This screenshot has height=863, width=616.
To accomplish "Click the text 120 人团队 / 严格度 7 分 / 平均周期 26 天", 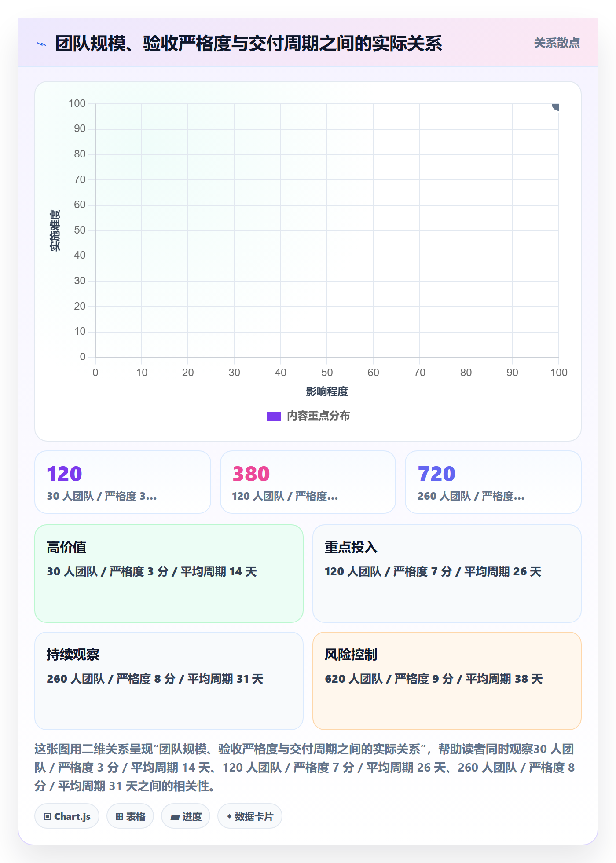I will [x=433, y=572].
